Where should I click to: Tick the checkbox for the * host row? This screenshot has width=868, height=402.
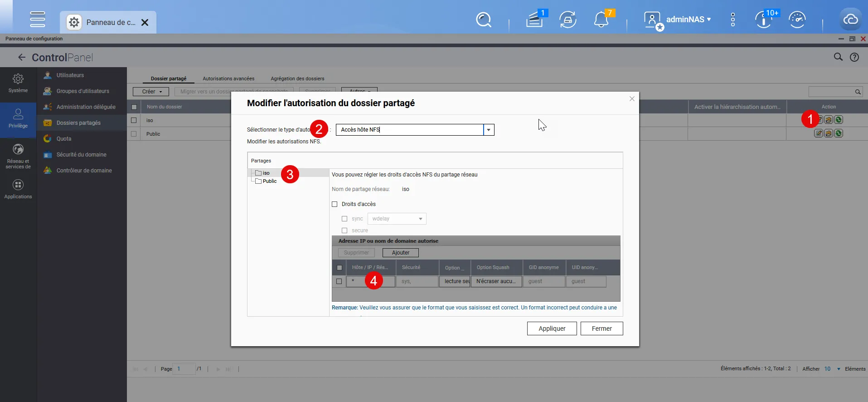(x=339, y=281)
